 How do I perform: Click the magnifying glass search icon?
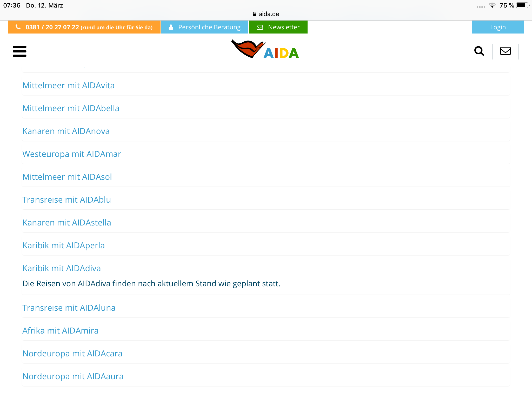click(479, 51)
